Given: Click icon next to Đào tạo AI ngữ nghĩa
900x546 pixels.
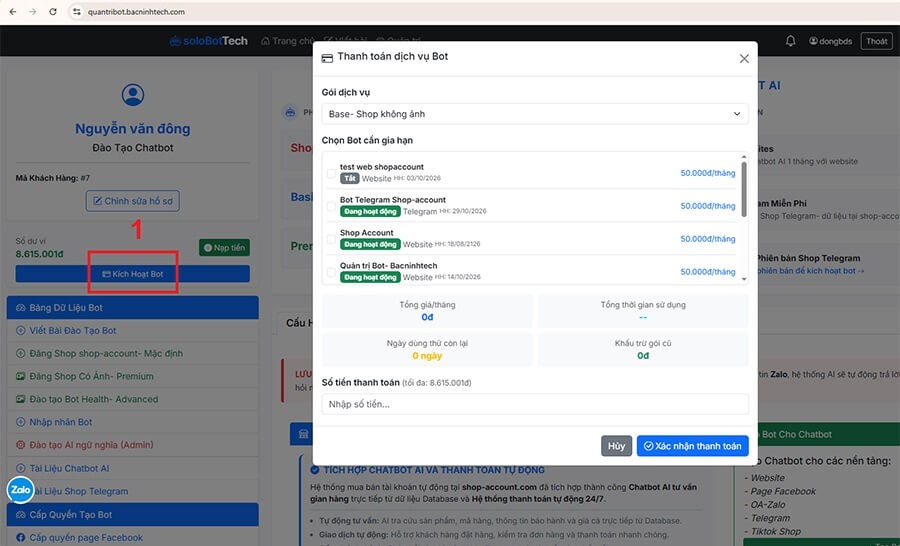Looking at the screenshot, I should pyautogui.click(x=21, y=445).
